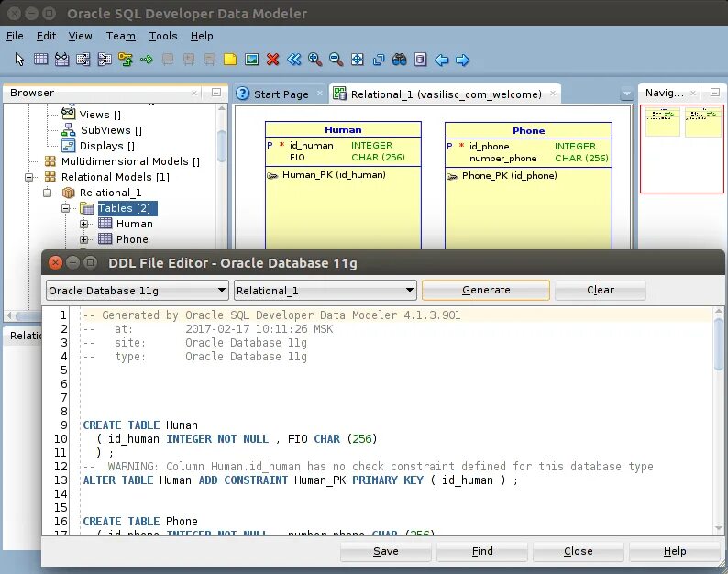Click the Help button in DDL editor

pos(675,551)
